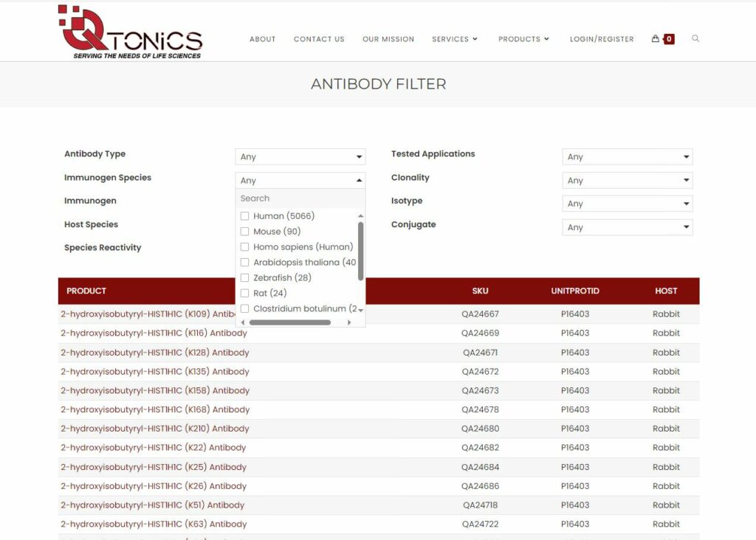Open the Clonality dropdown
This screenshot has width=756, height=540.
627,181
